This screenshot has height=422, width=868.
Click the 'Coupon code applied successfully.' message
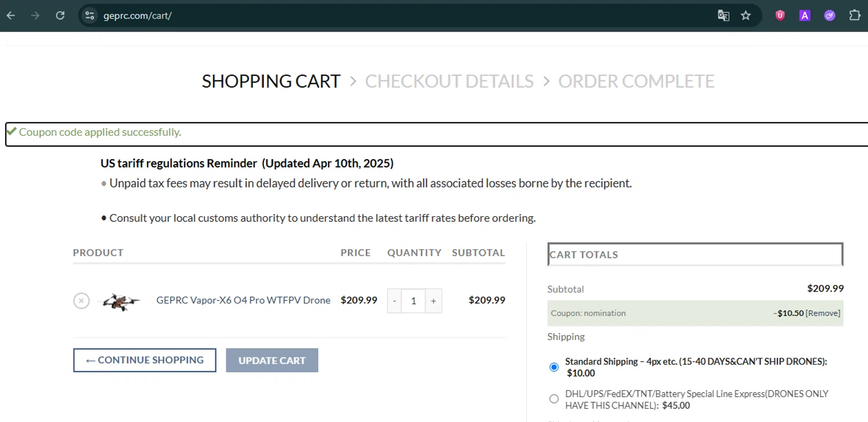click(100, 132)
